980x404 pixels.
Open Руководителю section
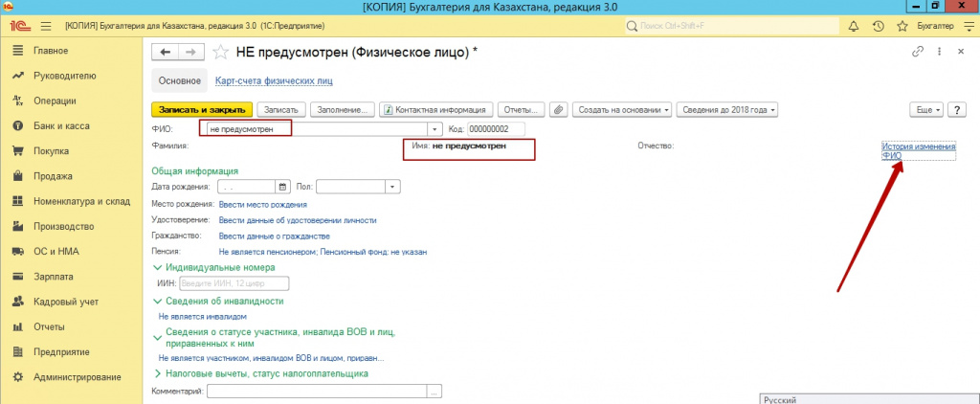coord(64,76)
